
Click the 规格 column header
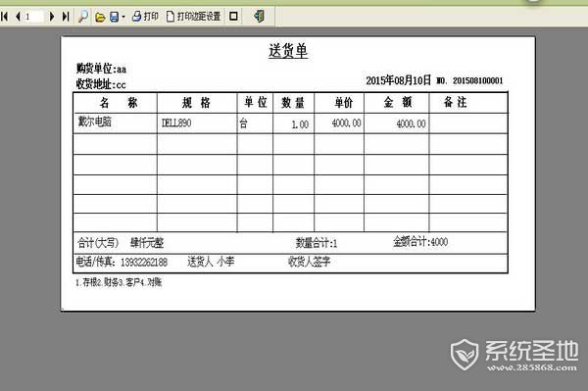coord(196,102)
